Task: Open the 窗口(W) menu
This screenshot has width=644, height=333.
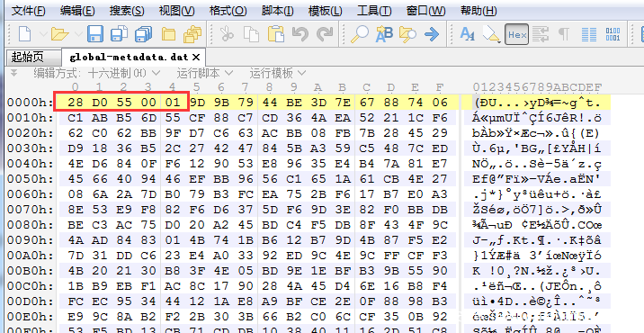Action: point(426,10)
